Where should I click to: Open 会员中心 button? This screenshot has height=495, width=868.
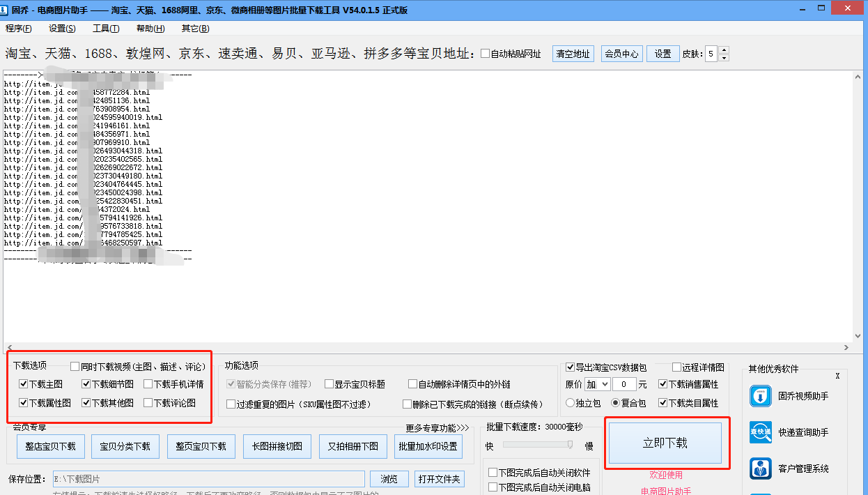[621, 54]
